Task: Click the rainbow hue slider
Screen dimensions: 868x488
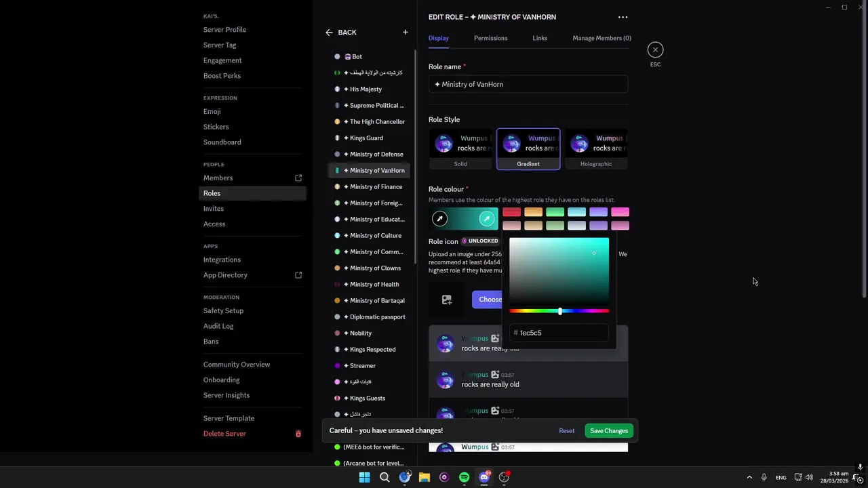Action: point(559,311)
